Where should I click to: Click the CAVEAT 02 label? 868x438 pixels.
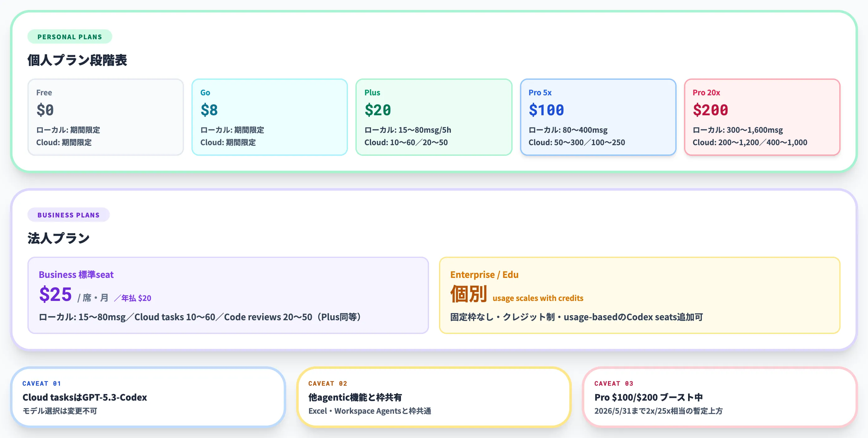[327, 383]
